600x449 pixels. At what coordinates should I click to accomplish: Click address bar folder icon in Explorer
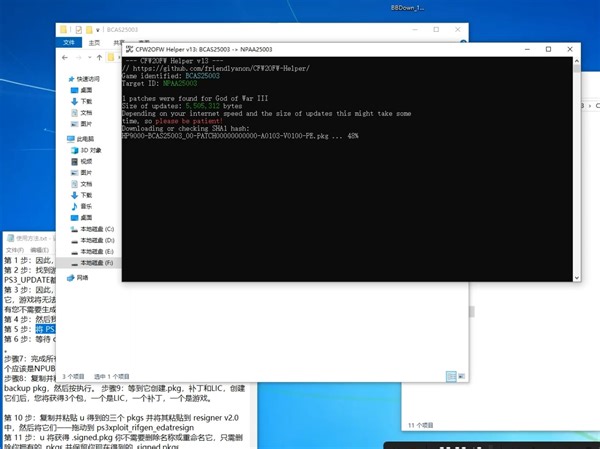(111, 57)
